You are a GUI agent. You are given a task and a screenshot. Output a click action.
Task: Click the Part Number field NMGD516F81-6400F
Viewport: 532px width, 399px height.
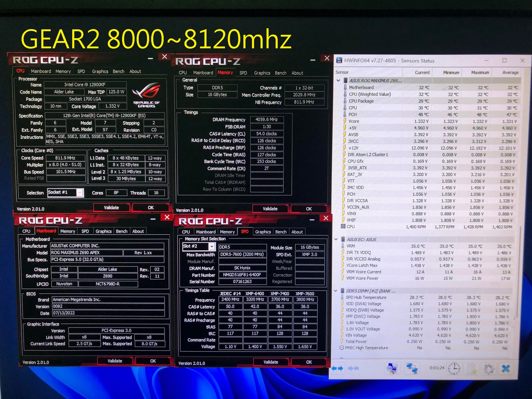pos(242,275)
